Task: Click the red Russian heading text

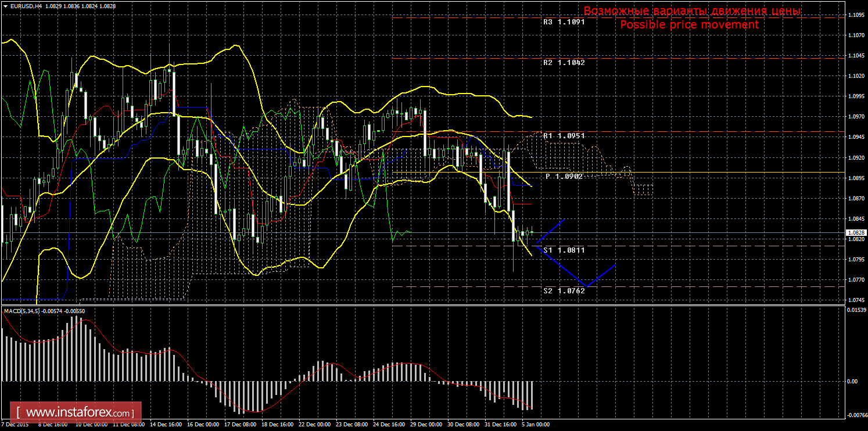Action: [x=692, y=11]
